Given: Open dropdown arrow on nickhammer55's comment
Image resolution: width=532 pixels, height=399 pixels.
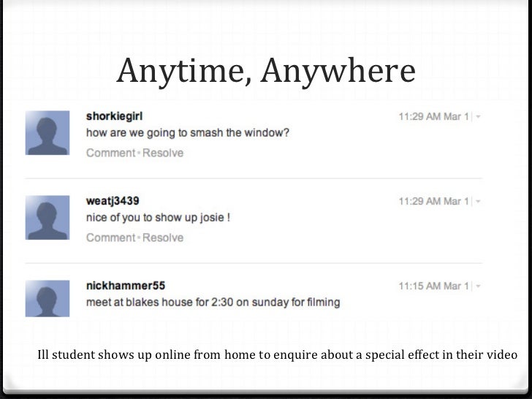Looking at the screenshot, I should point(478,286).
